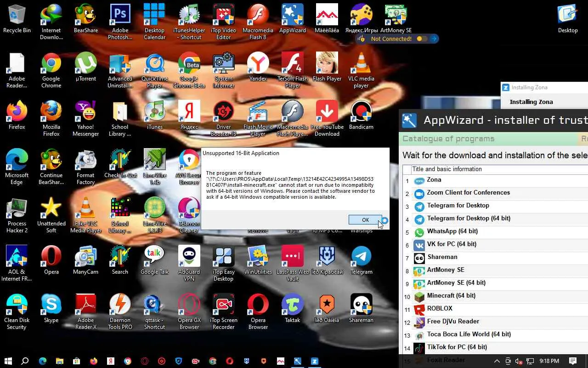588x368 pixels.
Task: Open the Process Hacker 2 desktop shortcut
Action: pyautogui.click(x=17, y=215)
